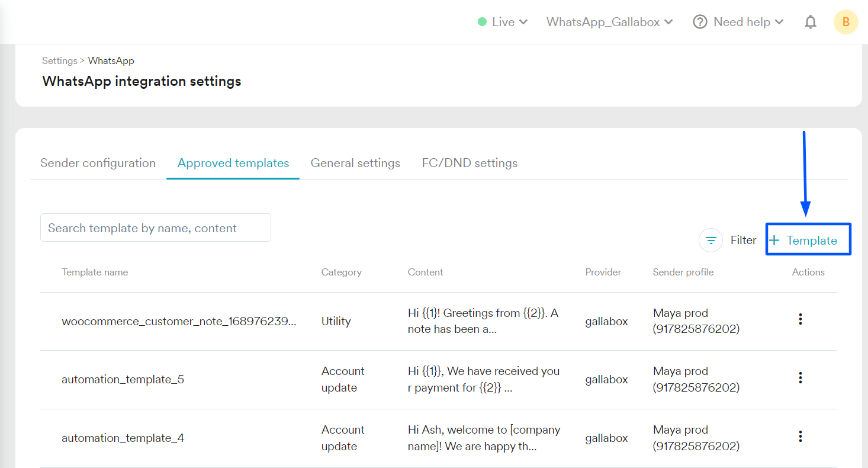The width and height of the screenshot is (868, 468).
Task: Expand the Need help dropdown chevron
Action: coord(779,23)
